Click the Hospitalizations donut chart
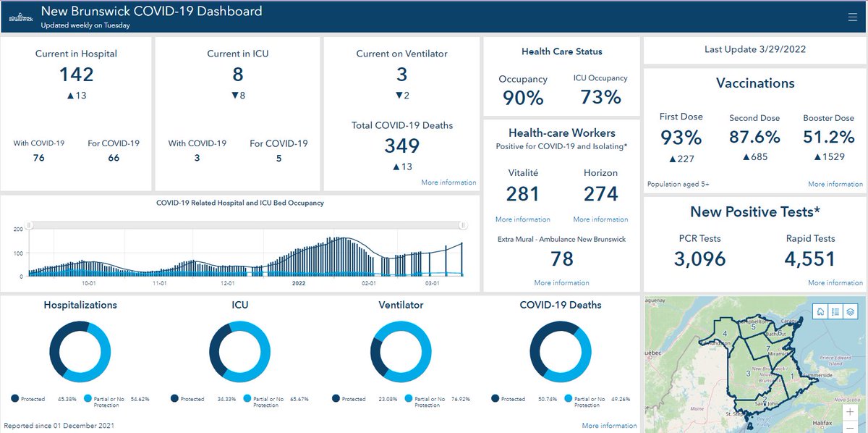This screenshot has height=433, width=868. pyautogui.click(x=80, y=352)
